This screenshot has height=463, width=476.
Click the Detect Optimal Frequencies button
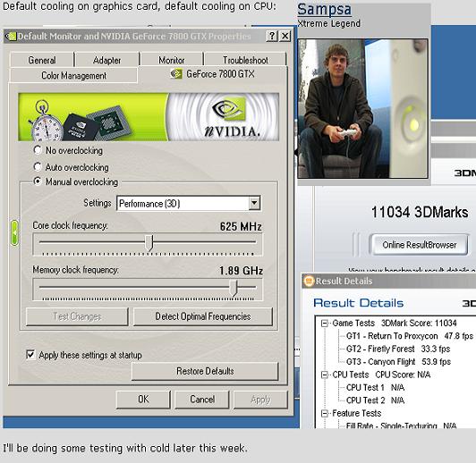coord(203,316)
